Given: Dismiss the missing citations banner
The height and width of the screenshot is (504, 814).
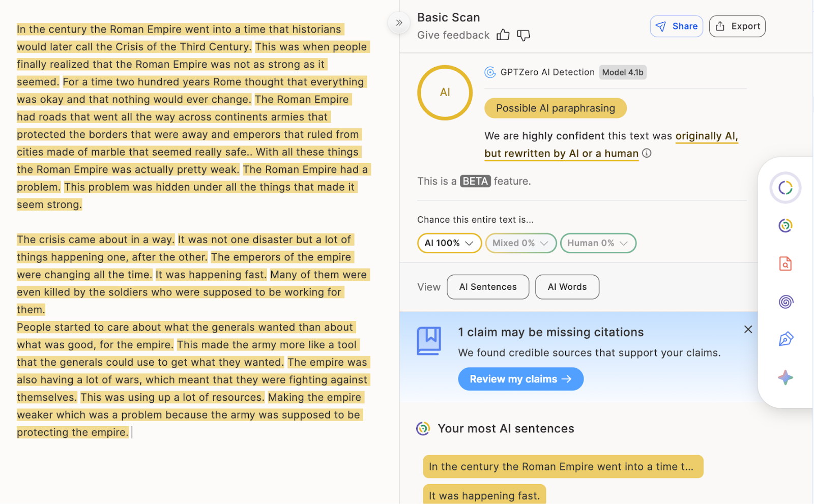Looking at the screenshot, I should pyautogui.click(x=748, y=330).
